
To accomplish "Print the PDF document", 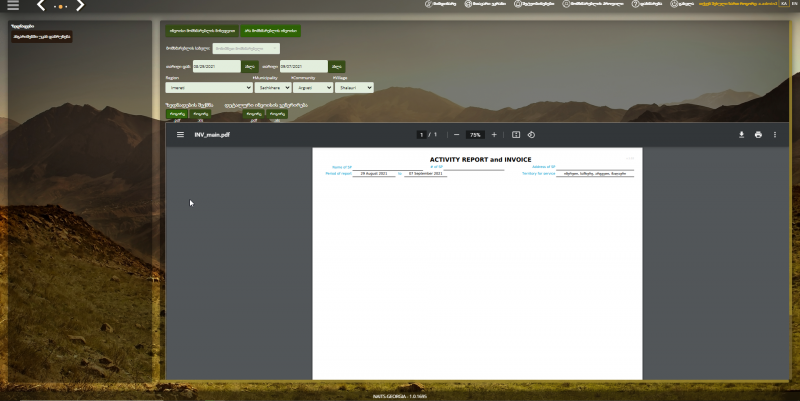I will (758, 135).
